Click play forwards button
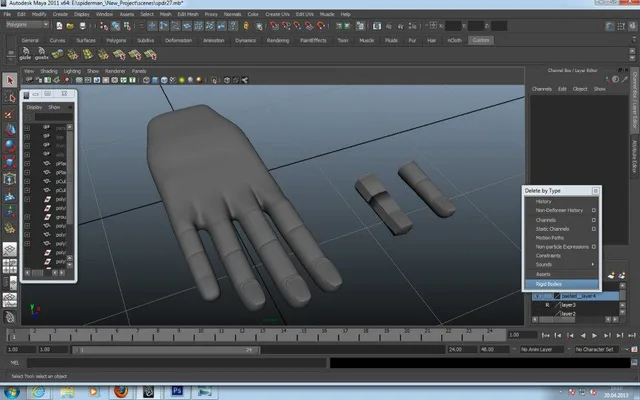The image size is (640, 400). (x=594, y=336)
